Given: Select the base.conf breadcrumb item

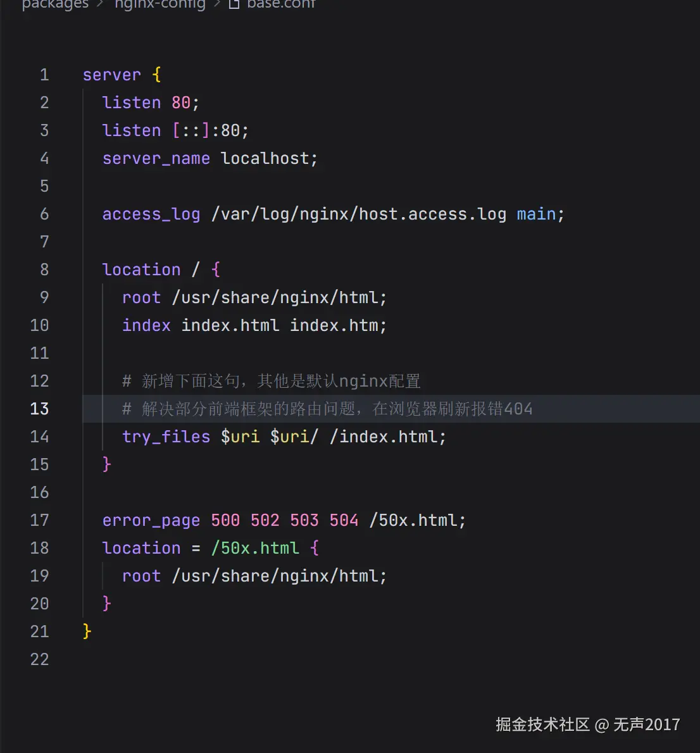Looking at the screenshot, I should tap(281, 4).
